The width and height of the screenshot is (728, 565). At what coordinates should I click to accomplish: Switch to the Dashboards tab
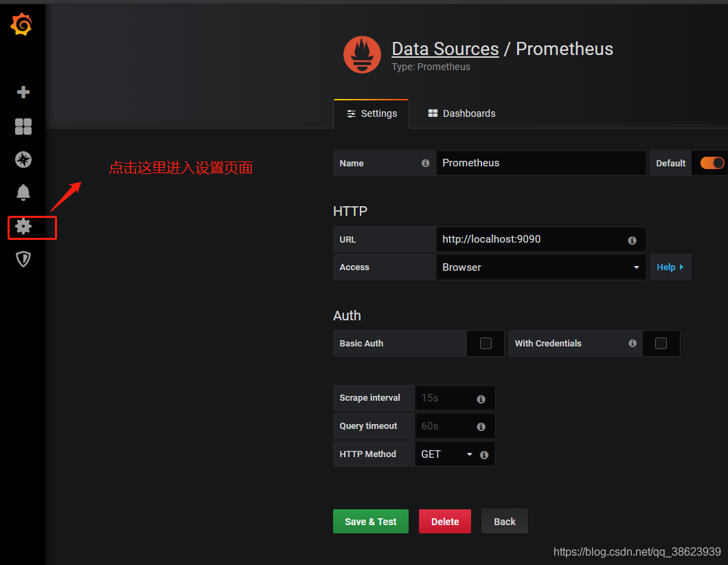pyautogui.click(x=462, y=113)
